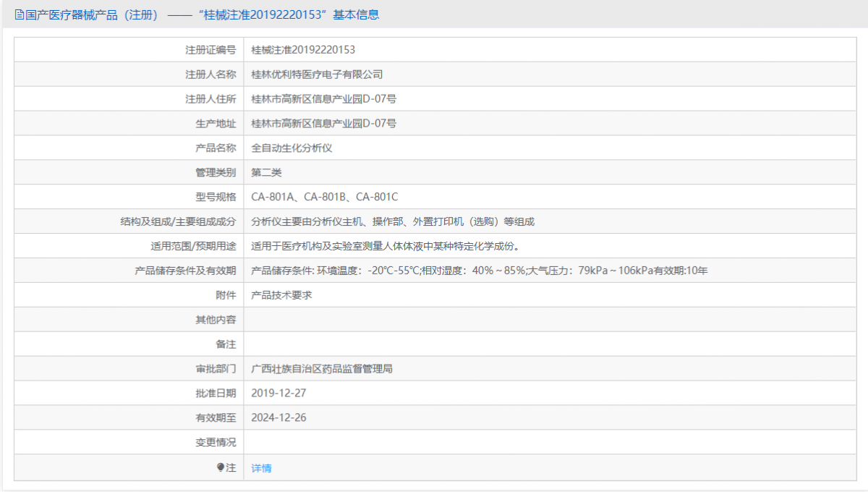The height and width of the screenshot is (492, 868).
Task: Click the document icon beside the page title
Action: click(x=19, y=14)
